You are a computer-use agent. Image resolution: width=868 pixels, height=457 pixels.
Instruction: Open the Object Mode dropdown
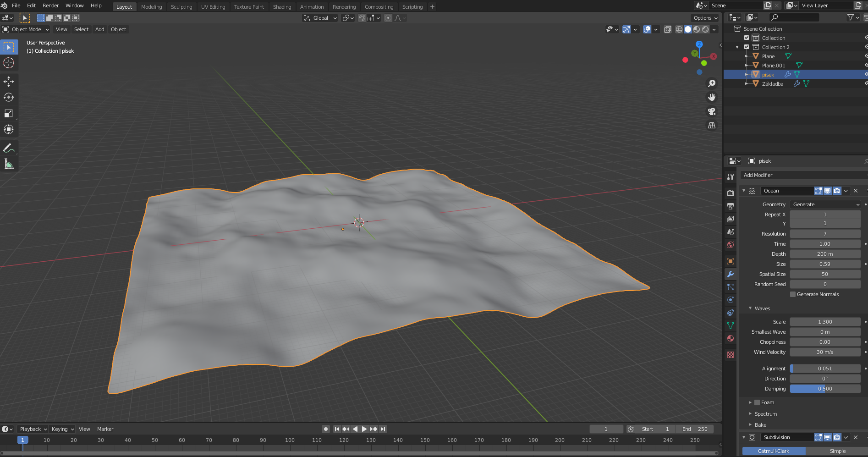click(x=26, y=29)
